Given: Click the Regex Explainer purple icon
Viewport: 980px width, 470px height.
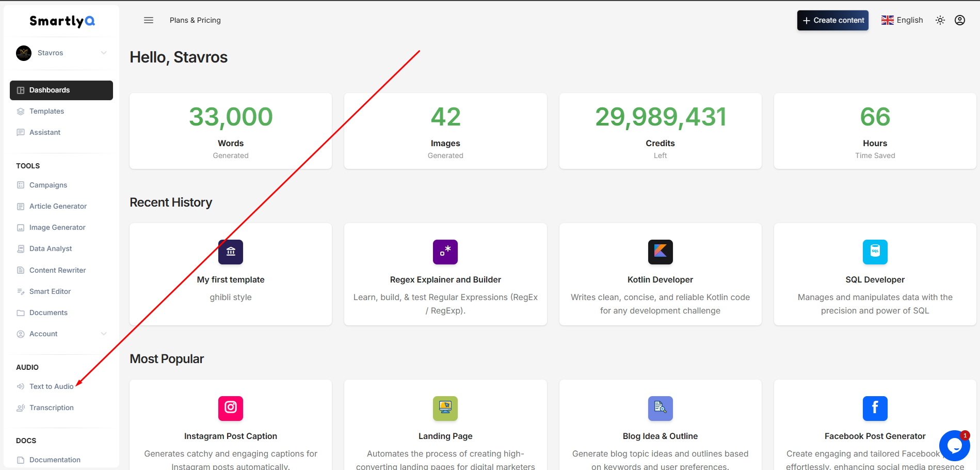Looking at the screenshot, I should [x=445, y=252].
